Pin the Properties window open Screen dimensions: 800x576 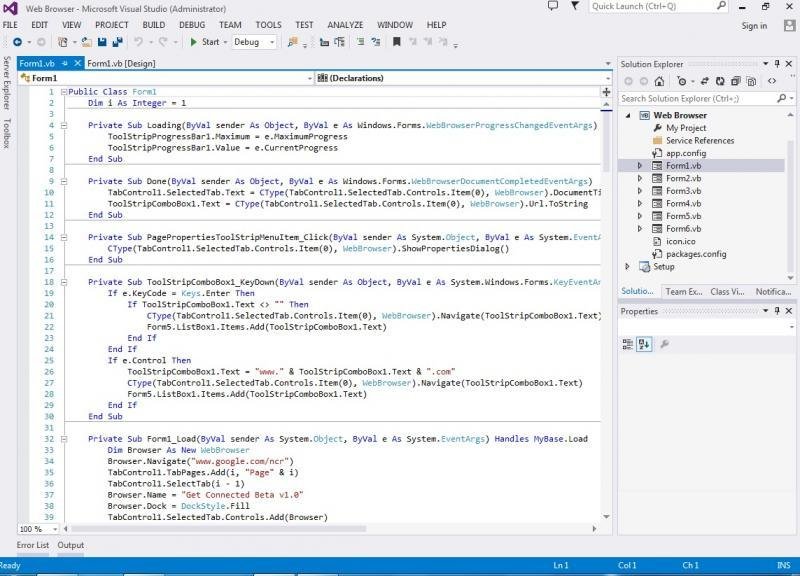point(777,310)
